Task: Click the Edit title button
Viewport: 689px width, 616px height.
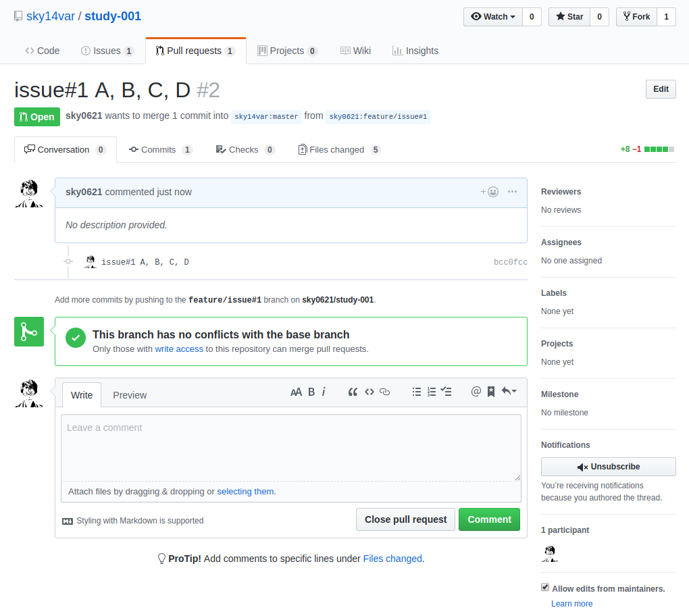Action: pos(661,89)
